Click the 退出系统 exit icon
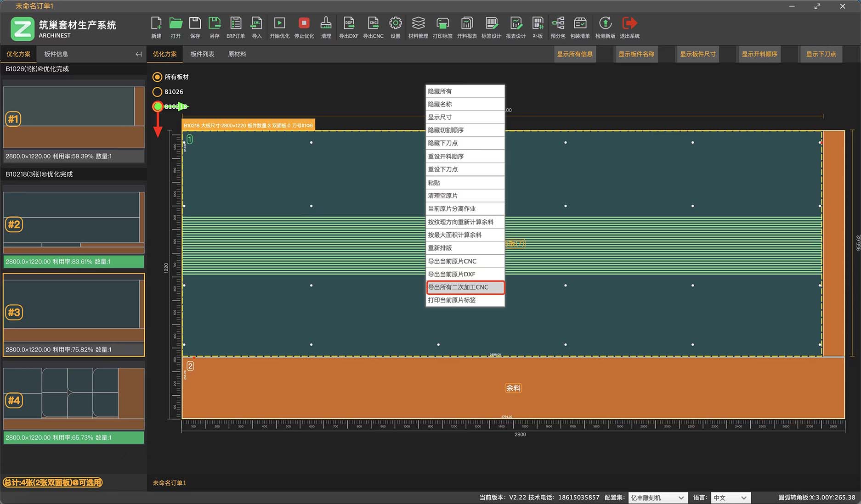 [x=629, y=27]
